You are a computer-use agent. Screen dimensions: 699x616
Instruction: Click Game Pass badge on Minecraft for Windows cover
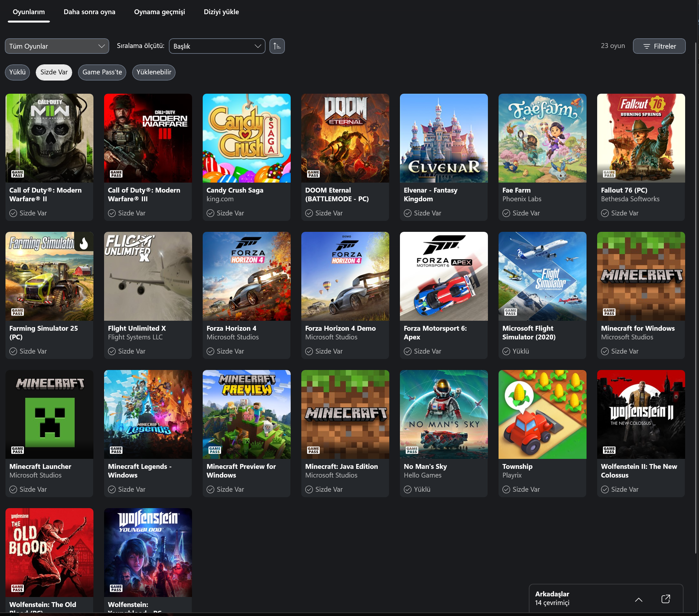[x=609, y=312]
